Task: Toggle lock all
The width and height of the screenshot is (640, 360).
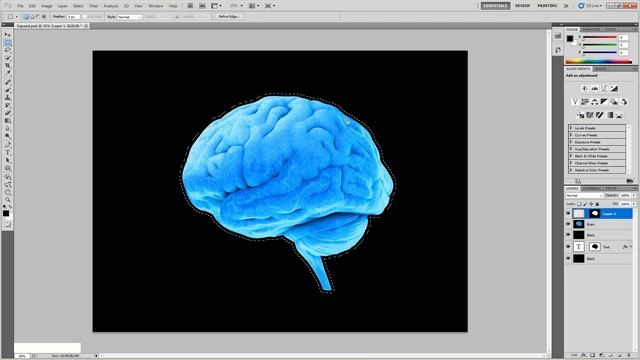Action: click(x=598, y=204)
